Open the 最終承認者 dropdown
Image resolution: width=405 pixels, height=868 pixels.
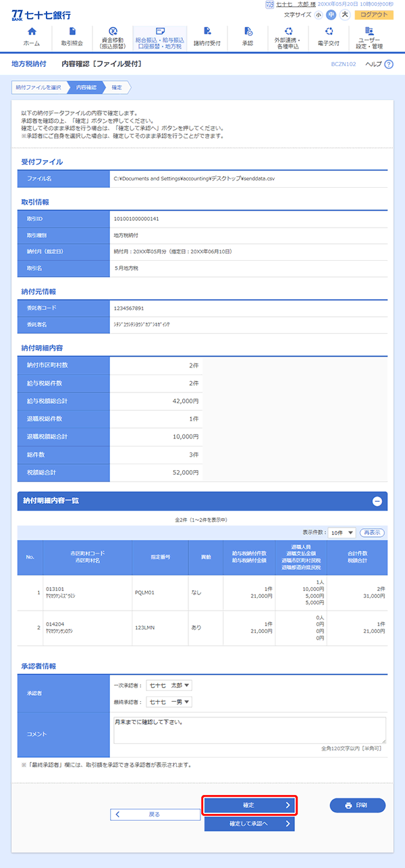tap(169, 702)
